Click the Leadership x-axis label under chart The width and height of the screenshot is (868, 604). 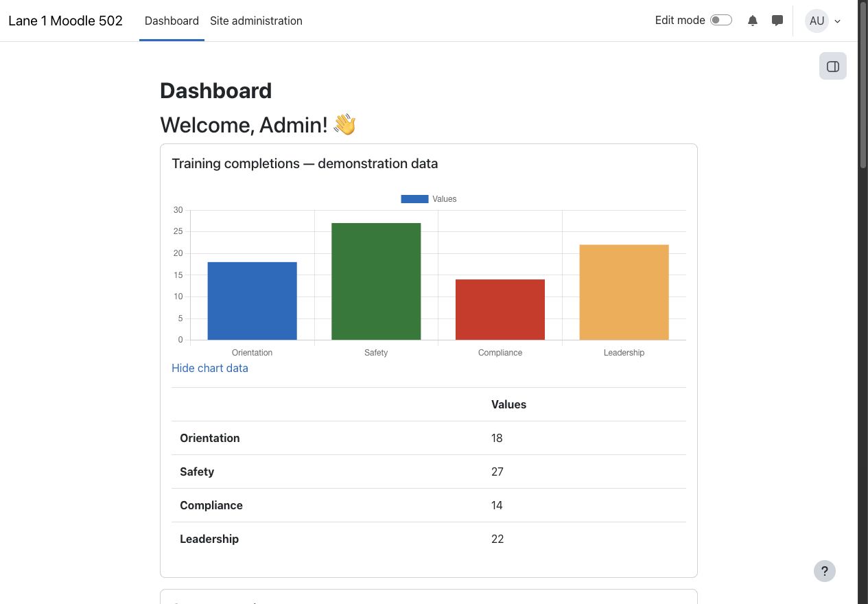point(624,353)
